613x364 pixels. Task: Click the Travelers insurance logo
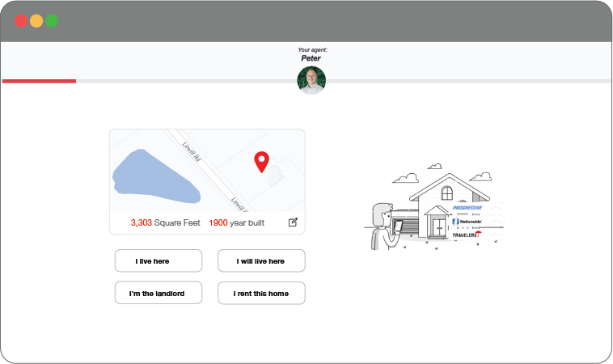pos(466,235)
